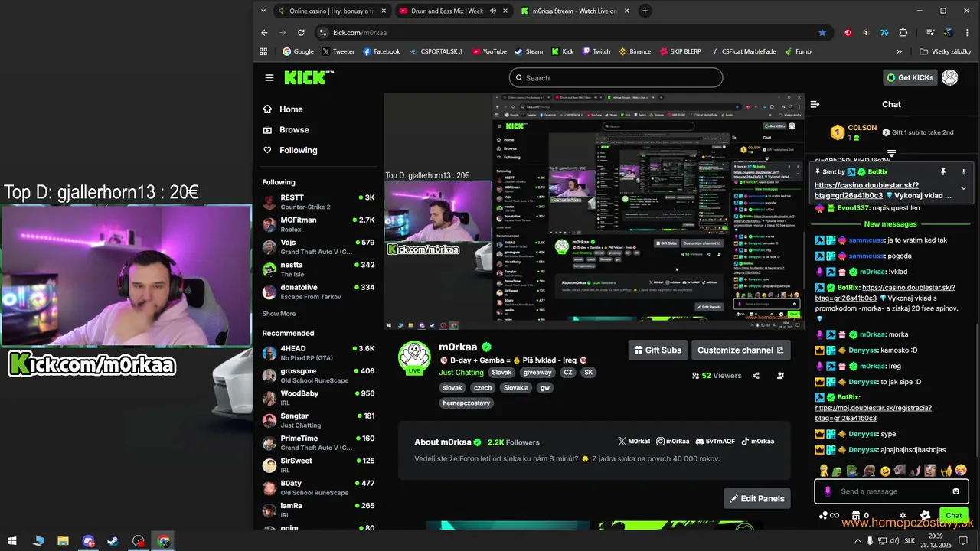The height and width of the screenshot is (551, 980).
Task: Collapse the chat panel with arrow icon
Action: pyautogui.click(x=815, y=104)
